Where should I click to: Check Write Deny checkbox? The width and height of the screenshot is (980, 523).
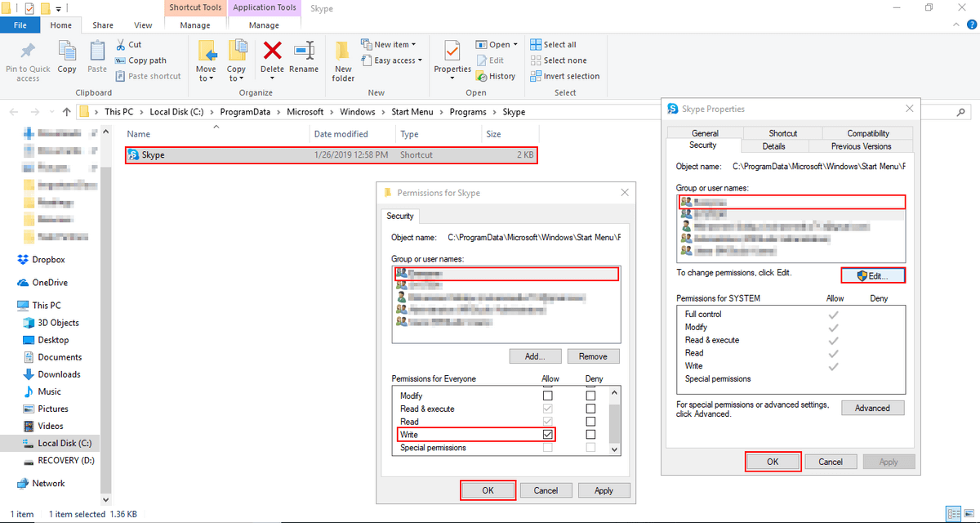pyautogui.click(x=590, y=435)
